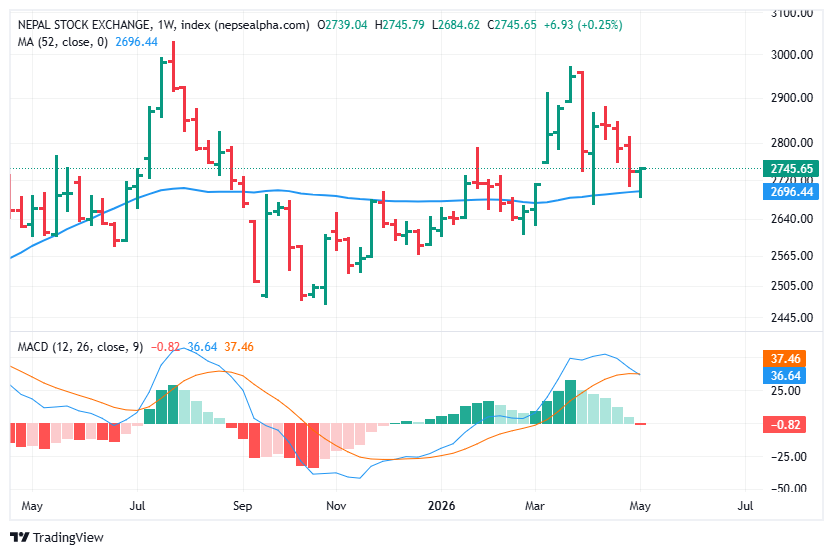This screenshot has height=555, width=833.
Task: Click the green 2745.65 price label
Action: pos(790,169)
